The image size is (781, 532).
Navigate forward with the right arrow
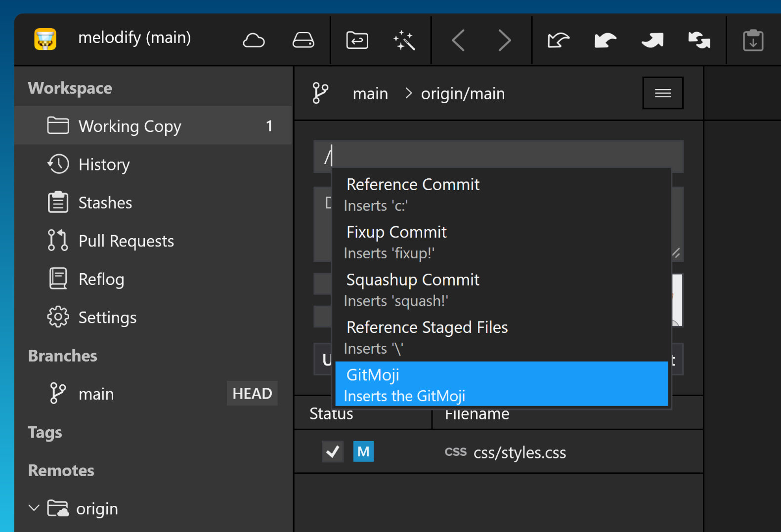(504, 41)
